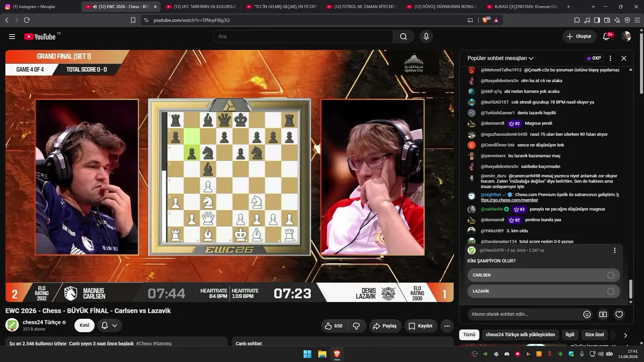The width and height of the screenshot is (644, 362).
Task: Switch to DÖVÜŞ DÜNYASININ İKONU tab
Action: pos(443,7)
